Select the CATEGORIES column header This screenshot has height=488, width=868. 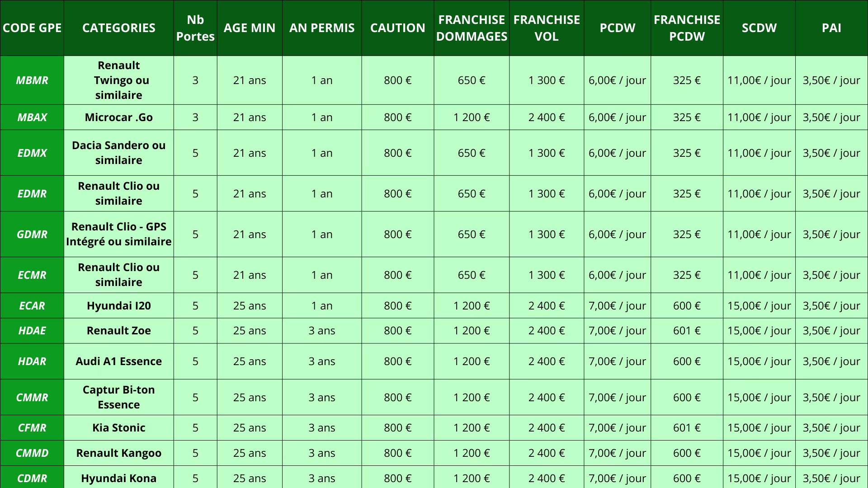118,28
